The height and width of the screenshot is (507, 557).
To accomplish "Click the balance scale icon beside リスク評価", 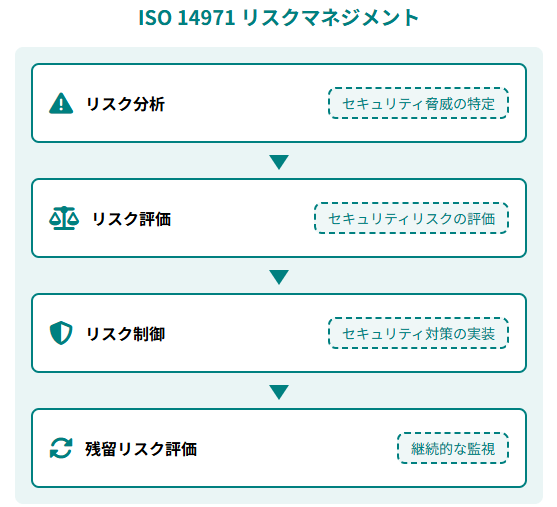I will [64, 218].
